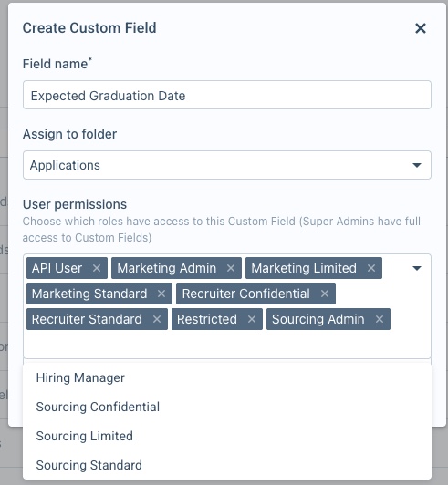Collapse the user permissions dropdown arrow

click(x=417, y=268)
